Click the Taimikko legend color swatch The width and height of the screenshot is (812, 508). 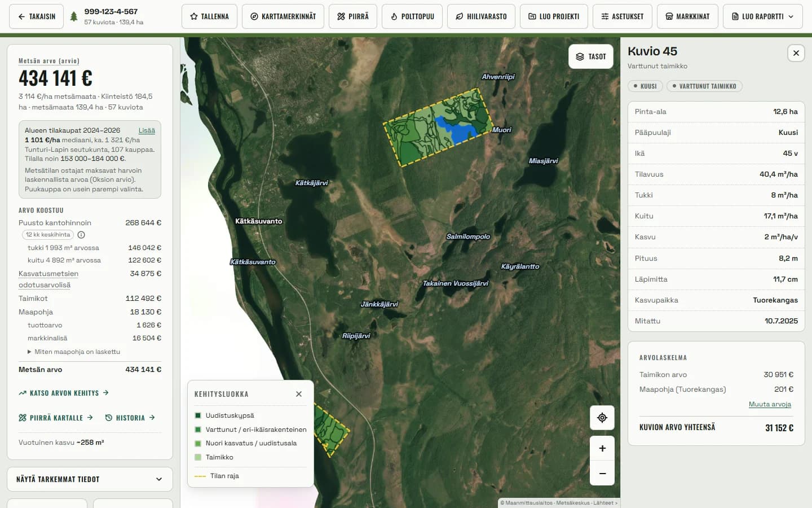(198, 457)
